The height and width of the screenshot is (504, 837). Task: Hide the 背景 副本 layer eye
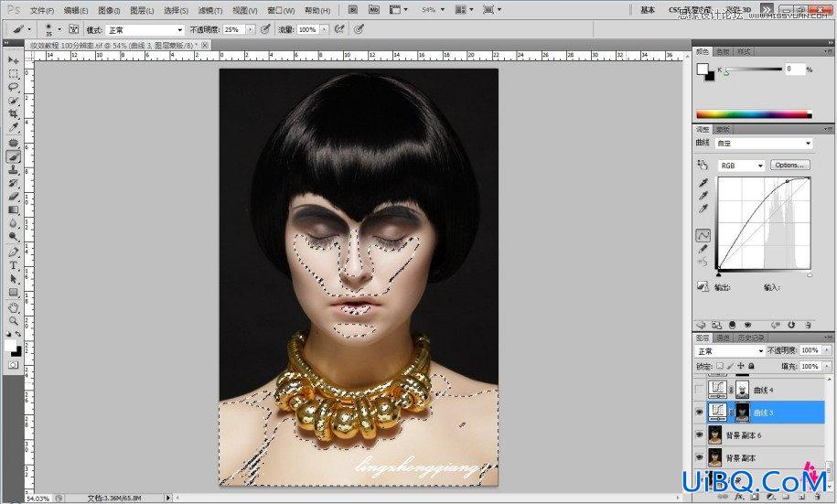[699, 457]
